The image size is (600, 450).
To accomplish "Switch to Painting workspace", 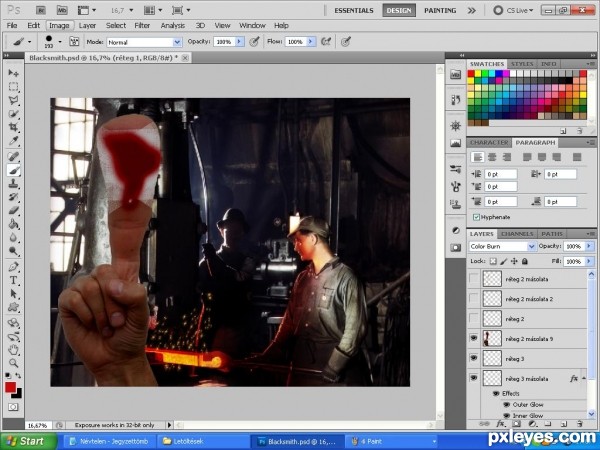I will [440, 10].
